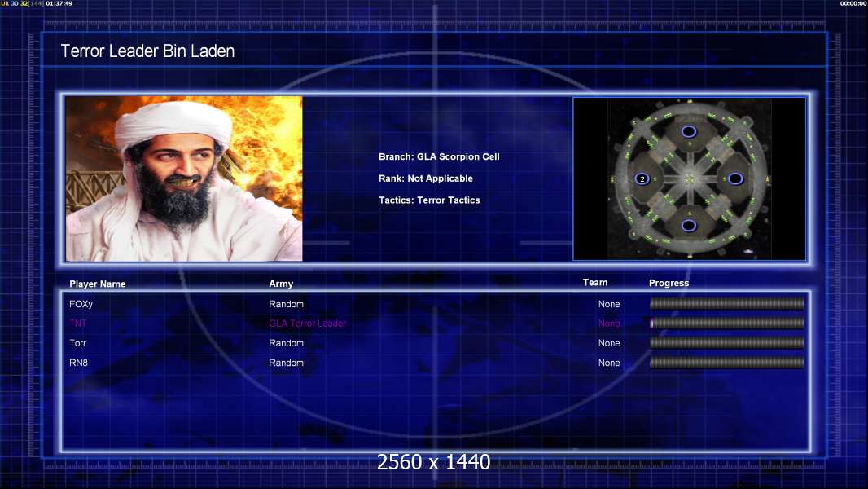Click FOXy's loading progress bar

point(726,304)
